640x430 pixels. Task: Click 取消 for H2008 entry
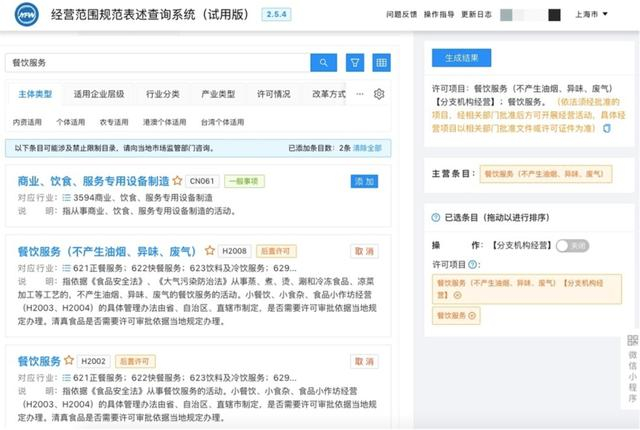pos(364,251)
